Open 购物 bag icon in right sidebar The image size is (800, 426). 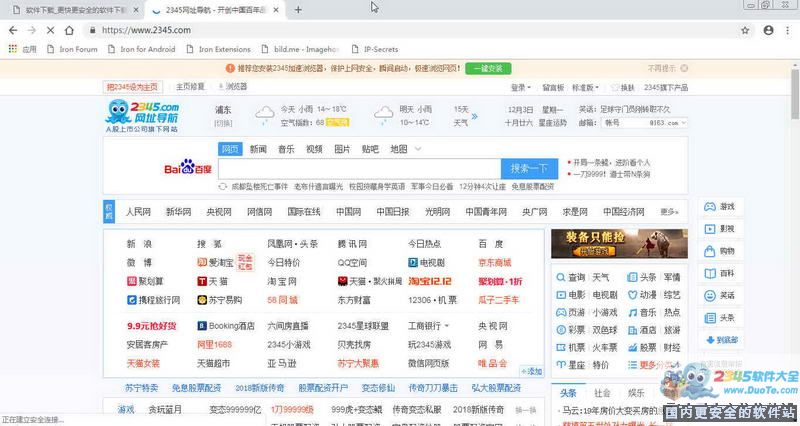point(710,251)
